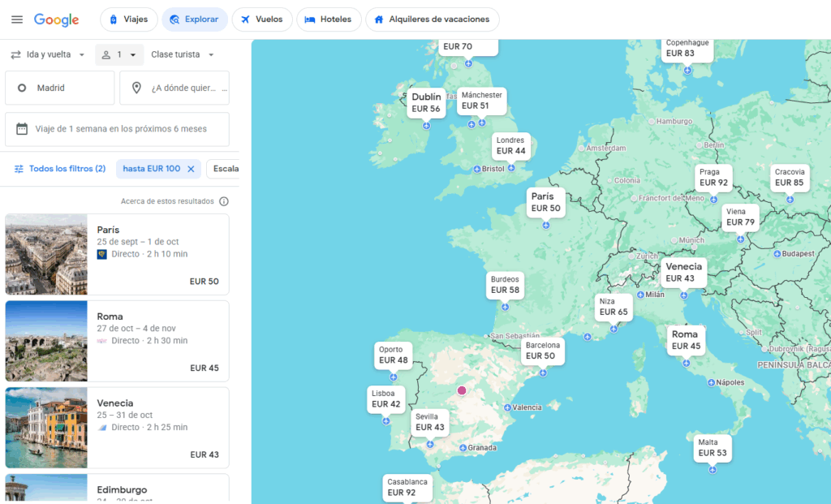Click Burdeos EUR 58 map label
831x504 pixels.
[x=505, y=285]
